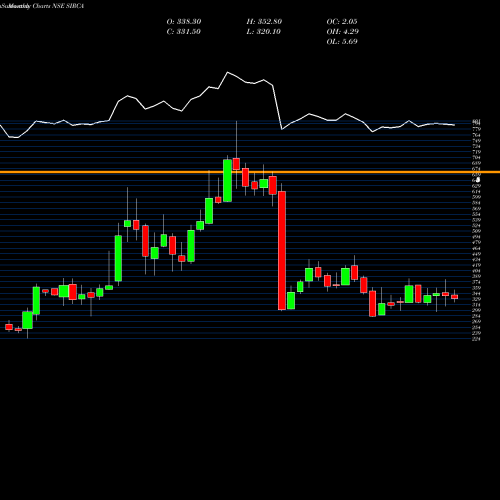Viewport: 500px width, 500px height.
Task: Click the low value L: 320.10
Action: point(263,32)
